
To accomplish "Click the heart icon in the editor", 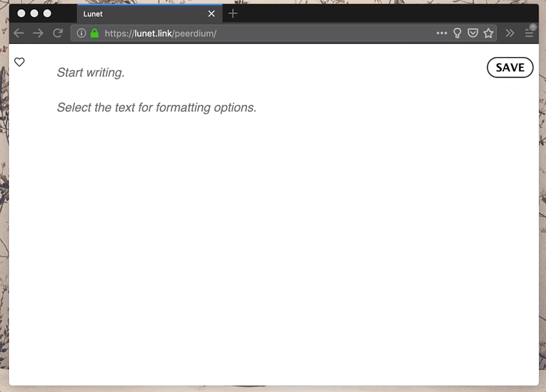I will coord(19,62).
